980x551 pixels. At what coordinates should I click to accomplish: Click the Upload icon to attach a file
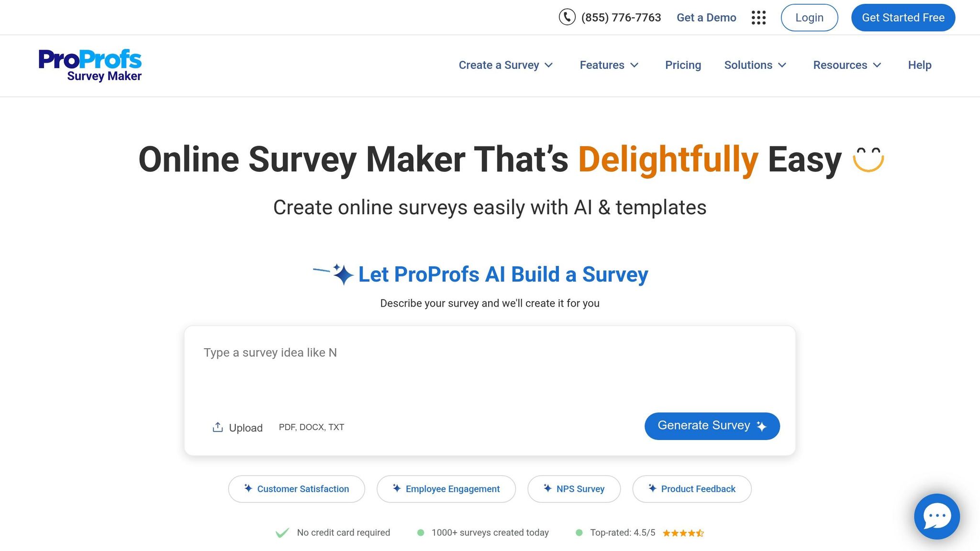pyautogui.click(x=218, y=426)
